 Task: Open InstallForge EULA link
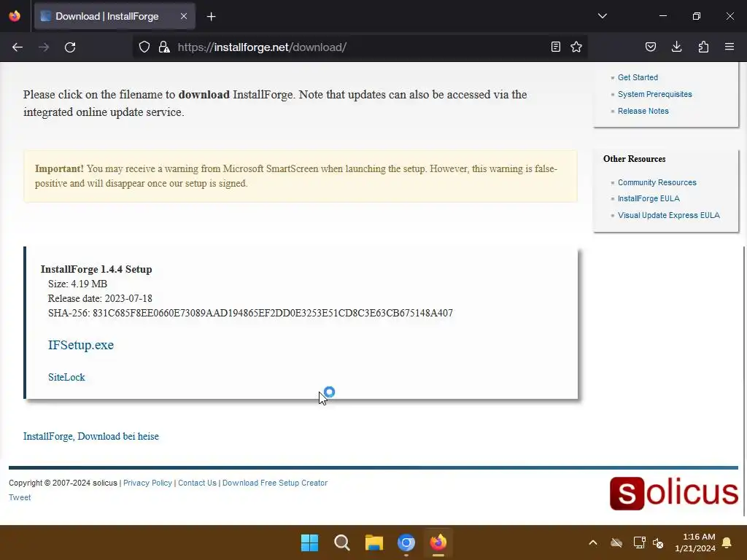(649, 198)
